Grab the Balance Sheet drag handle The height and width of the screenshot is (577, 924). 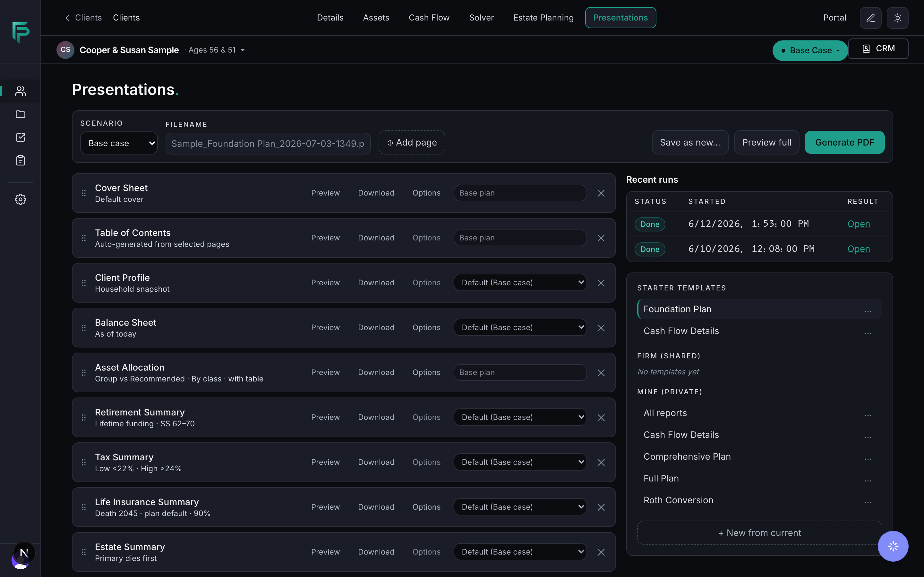tap(84, 328)
